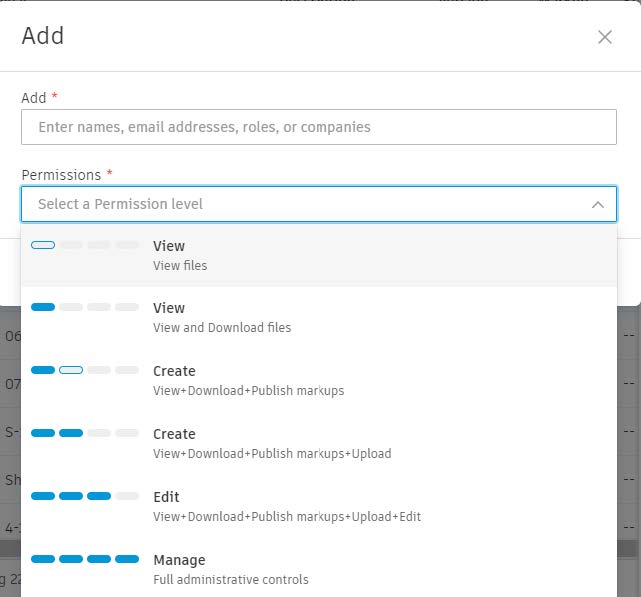Click the three-bar level indicator beside Edit
The width and height of the screenshot is (641, 597).
(x=85, y=496)
